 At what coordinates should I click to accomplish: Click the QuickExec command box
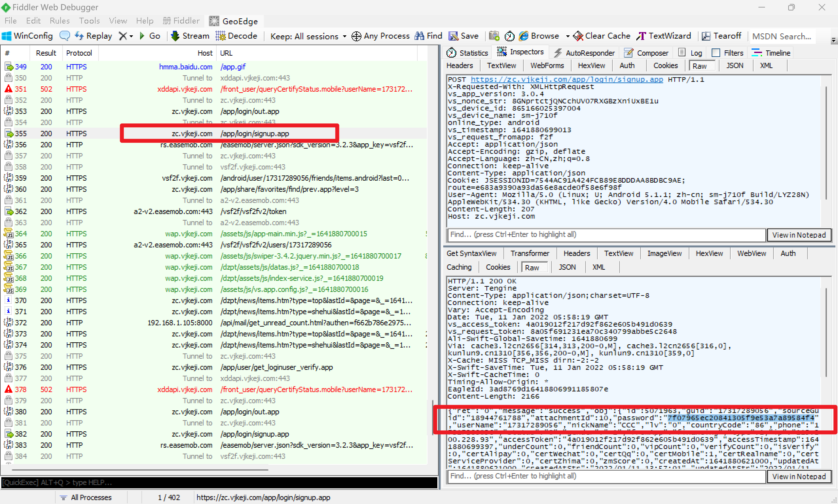[x=219, y=482]
